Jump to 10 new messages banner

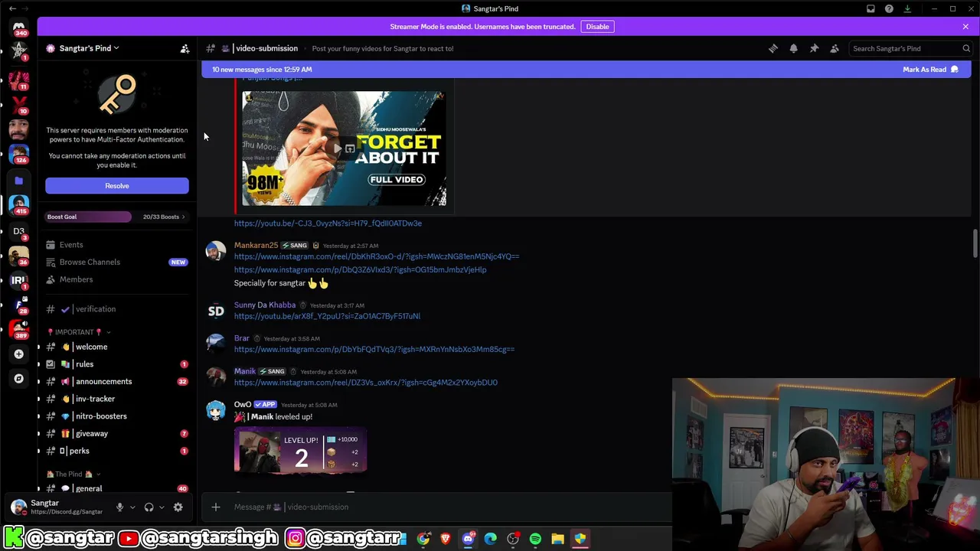(x=261, y=70)
